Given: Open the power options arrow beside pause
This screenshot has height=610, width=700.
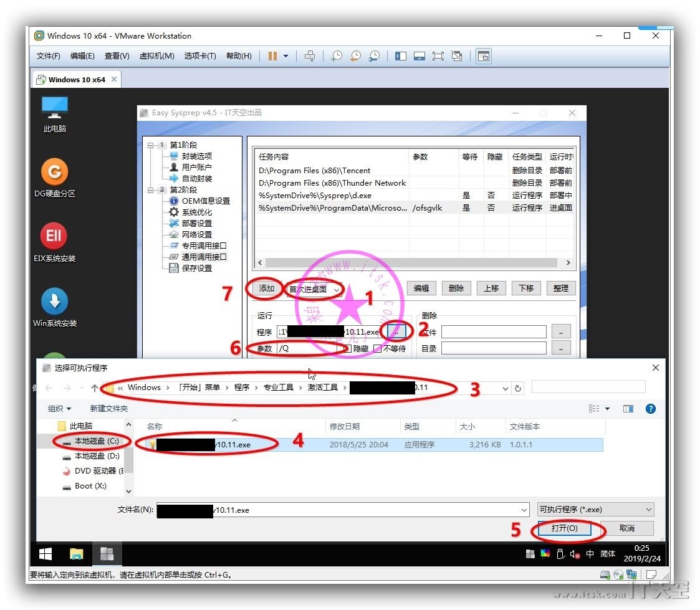Looking at the screenshot, I should click(x=285, y=56).
